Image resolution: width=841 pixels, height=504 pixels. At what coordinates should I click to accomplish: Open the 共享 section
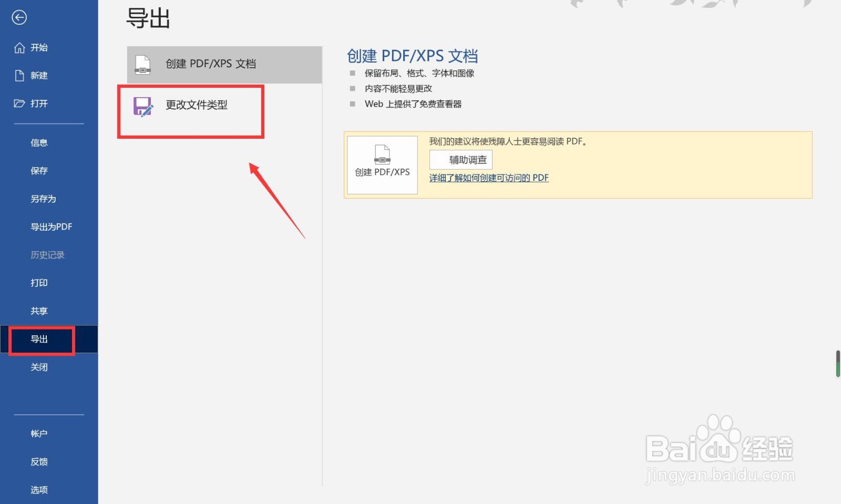tap(39, 310)
